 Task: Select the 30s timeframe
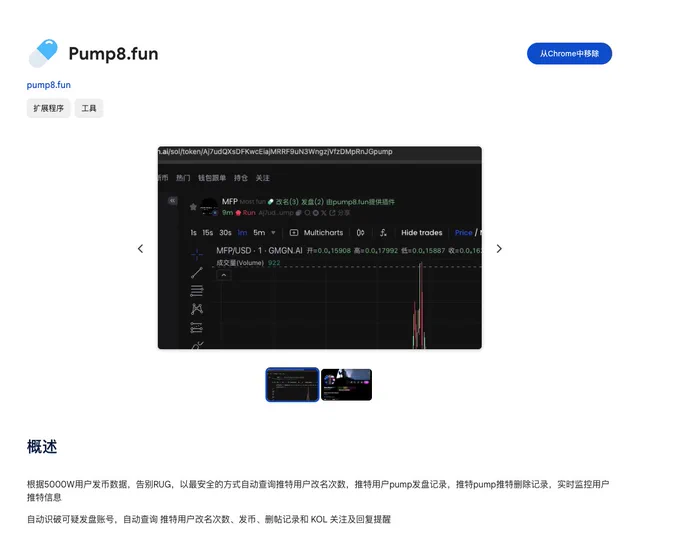click(x=225, y=233)
